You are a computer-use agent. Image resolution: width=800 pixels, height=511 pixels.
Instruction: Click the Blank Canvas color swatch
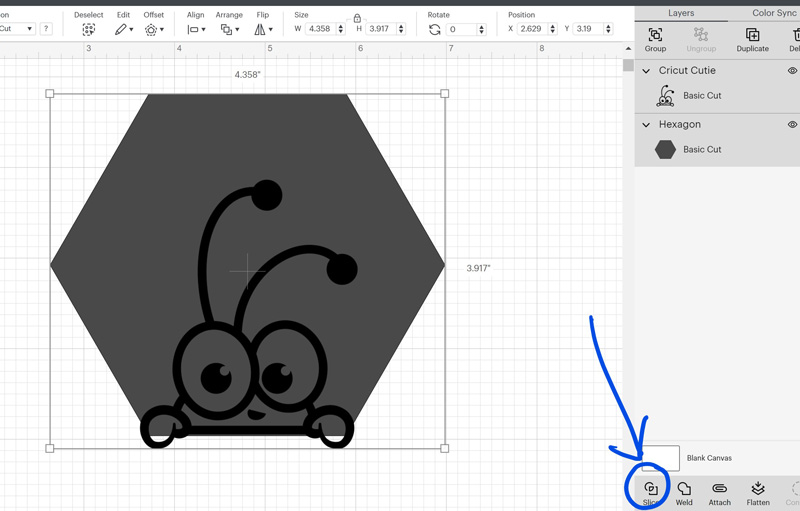tap(661, 458)
